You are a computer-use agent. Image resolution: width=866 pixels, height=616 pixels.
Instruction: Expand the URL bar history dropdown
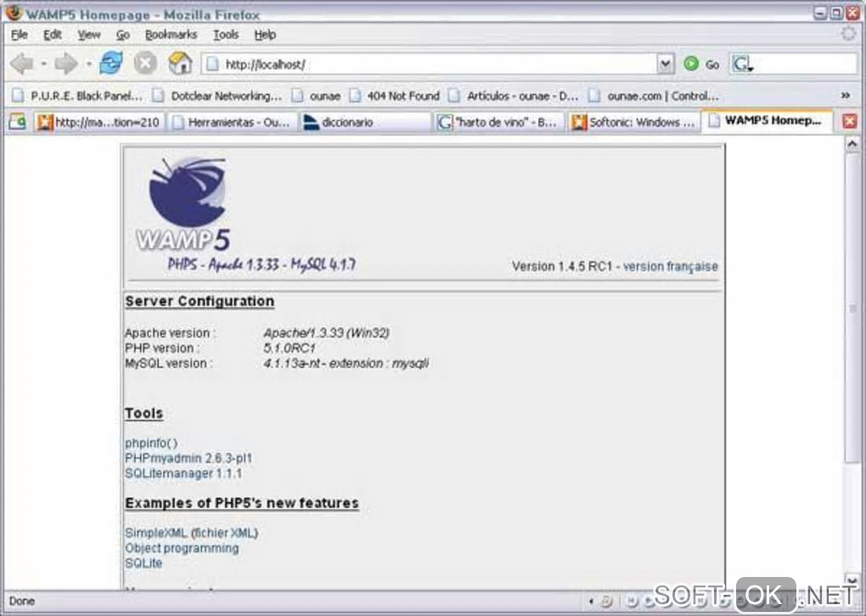tap(666, 64)
